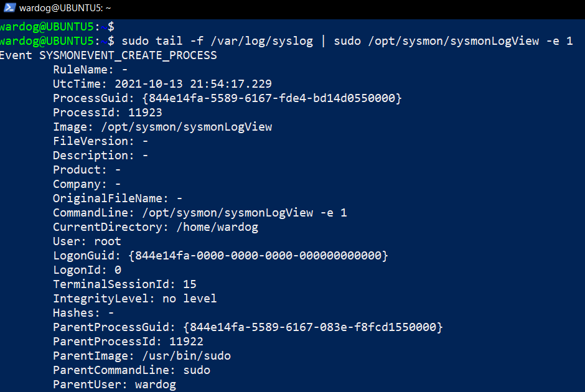Click the Image path /opt/sysmon/sysmonLogView
Screen dimensions: 585x392
[x=187, y=127]
